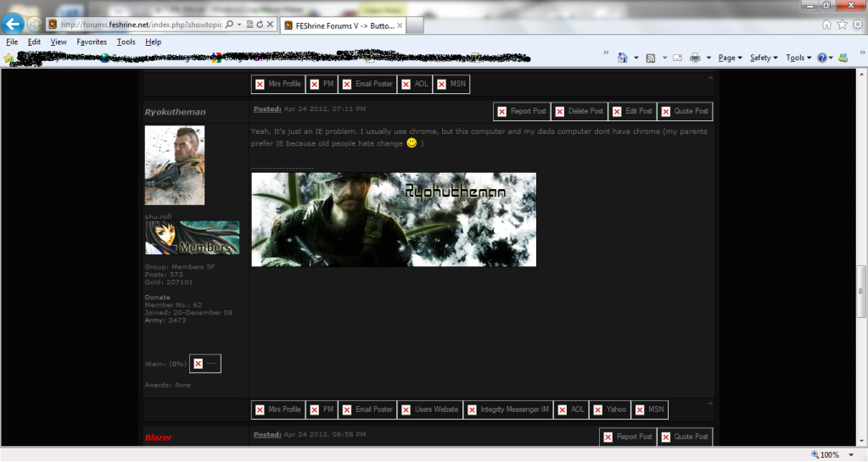Click Email Poster button above Ryokutheman's post
Viewport: 868px width, 462px height.
pyautogui.click(x=367, y=84)
